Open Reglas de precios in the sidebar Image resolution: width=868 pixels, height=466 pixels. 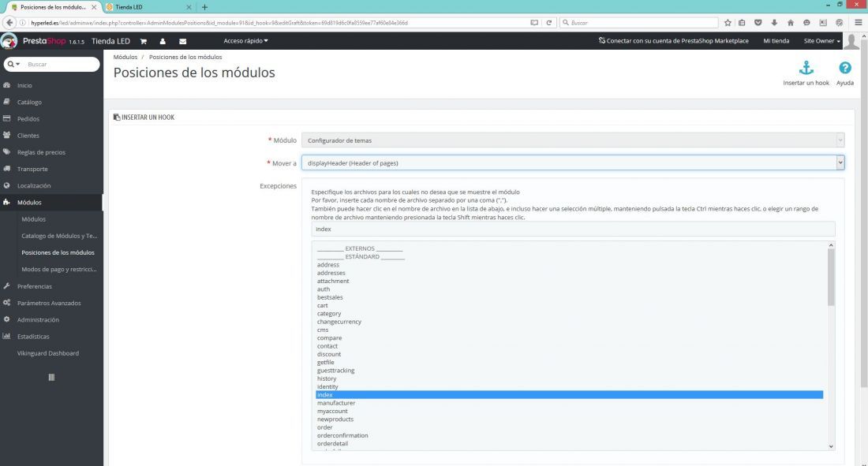(41, 152)
